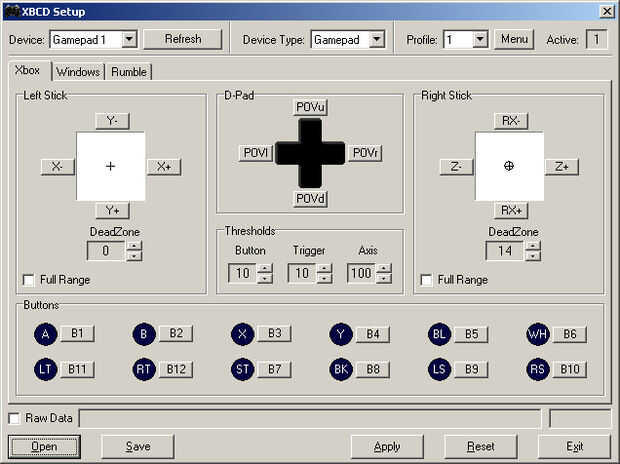The width and height of the screenshot is (620, 464).
Task: Click the POVd D-Pad down mapping
Action: click(x=310, y=199)
